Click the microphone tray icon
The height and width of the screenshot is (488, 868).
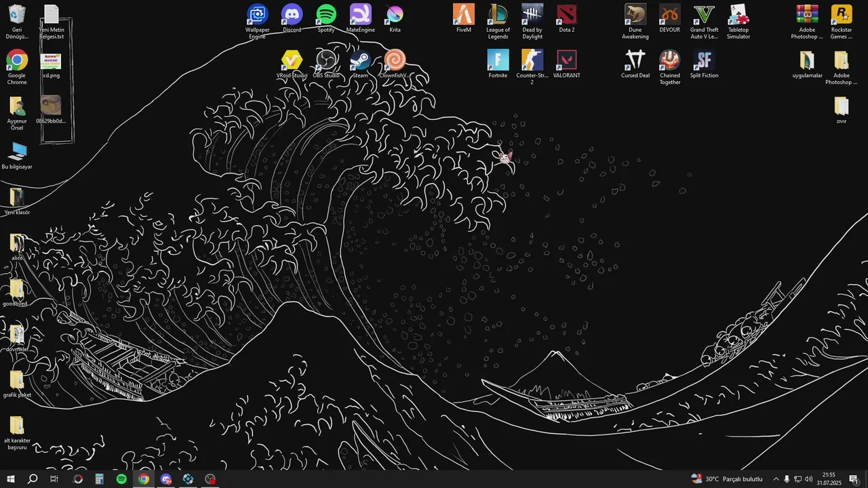[x=787, y=479]
